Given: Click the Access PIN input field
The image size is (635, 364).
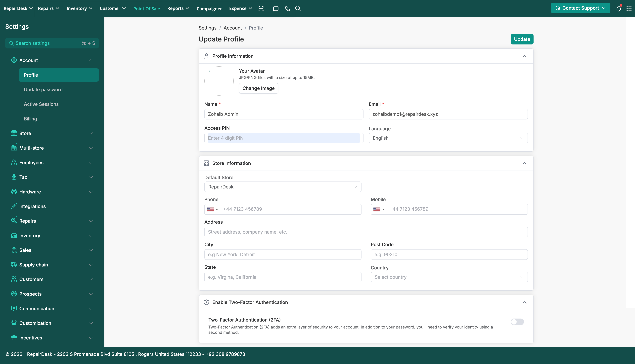Looking at the screenshot, I should point(283,138).
